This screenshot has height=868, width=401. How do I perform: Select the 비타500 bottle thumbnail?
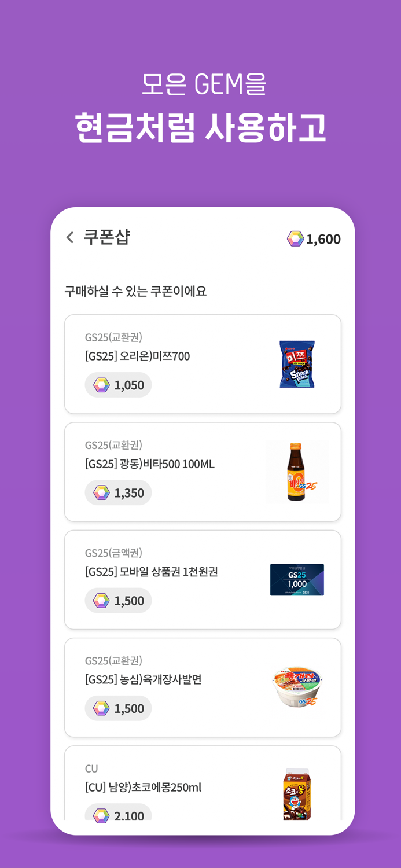tap(297, 471)
